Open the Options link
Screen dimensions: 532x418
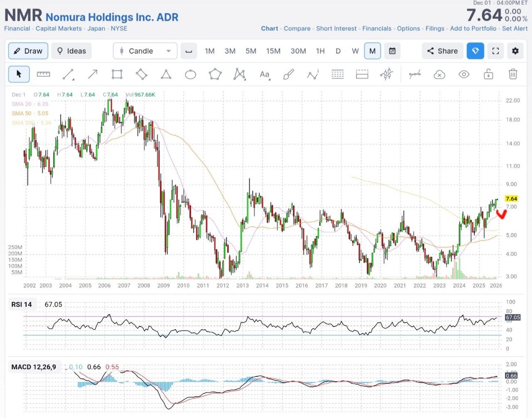[408, 28]
